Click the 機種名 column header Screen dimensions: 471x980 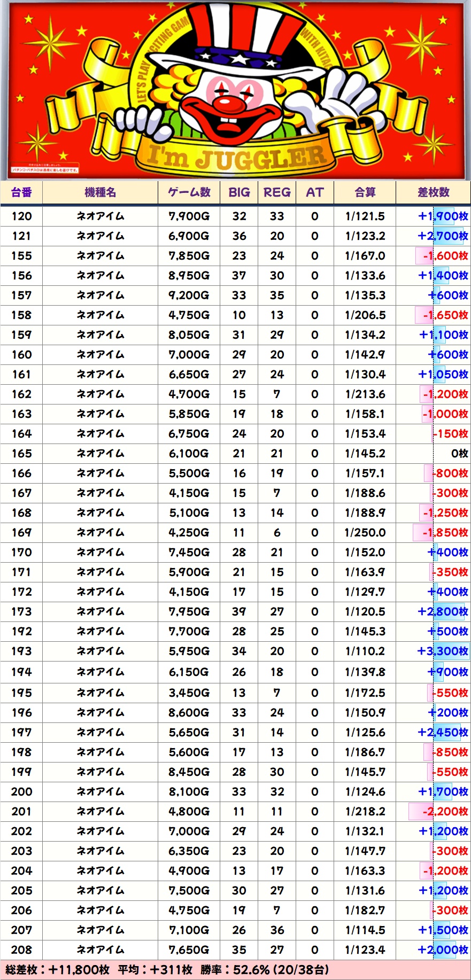(x=100, y=192)
